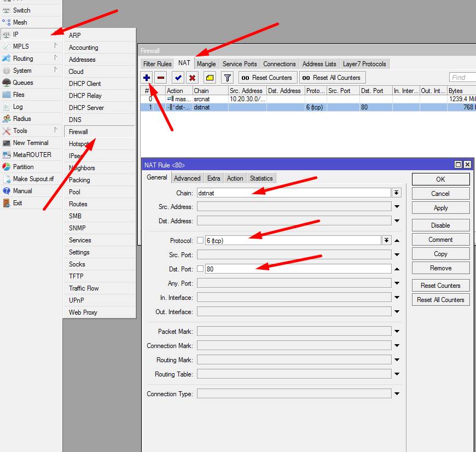Image resolution: width=476 pixels, height=452 pixels.
Task: Click the Apply button
Action: (x=440, y=208)
